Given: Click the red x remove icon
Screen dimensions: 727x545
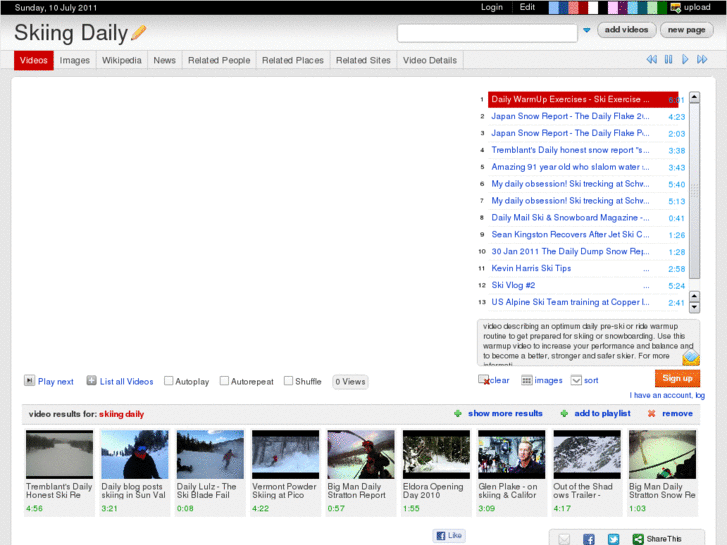Looking at the screenshot, I should click(x=651, y=413).
